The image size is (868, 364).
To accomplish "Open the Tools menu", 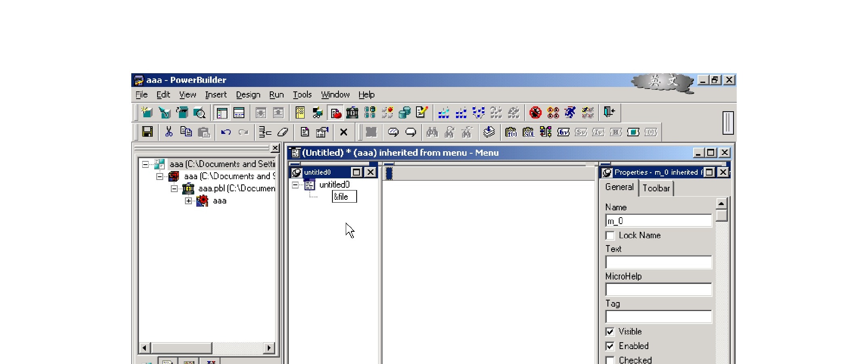I will (x=302, y=95).
